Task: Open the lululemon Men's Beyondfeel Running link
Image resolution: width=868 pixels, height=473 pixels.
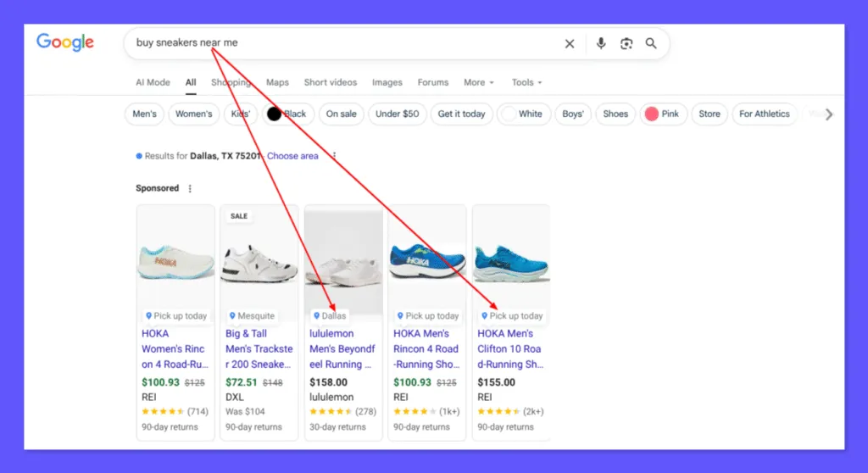Action: (342, 349)
